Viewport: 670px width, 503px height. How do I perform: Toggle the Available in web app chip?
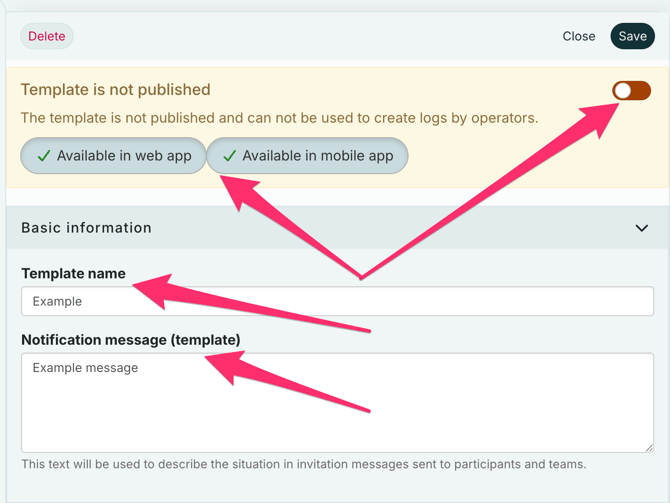coord(113,156)
